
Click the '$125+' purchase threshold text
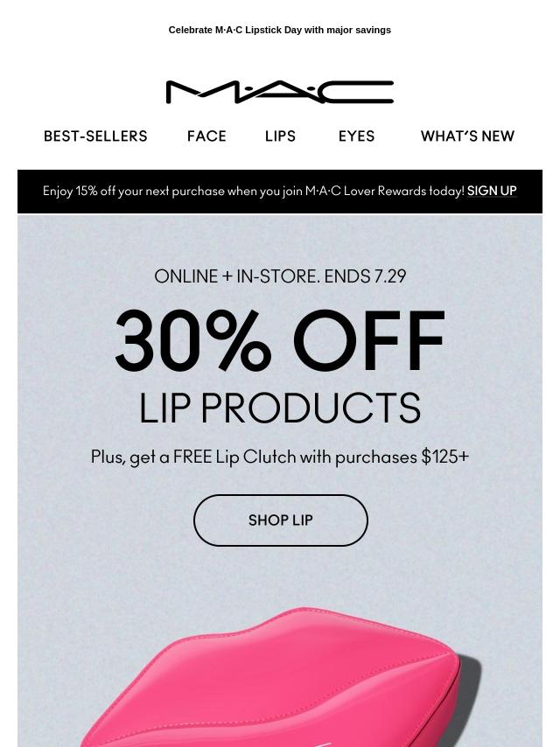pos(445,457)
